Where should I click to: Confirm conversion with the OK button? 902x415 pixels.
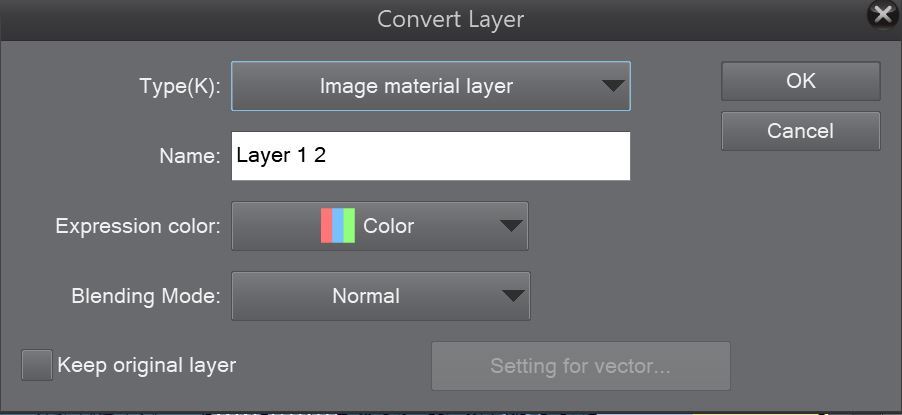(801, 81)
